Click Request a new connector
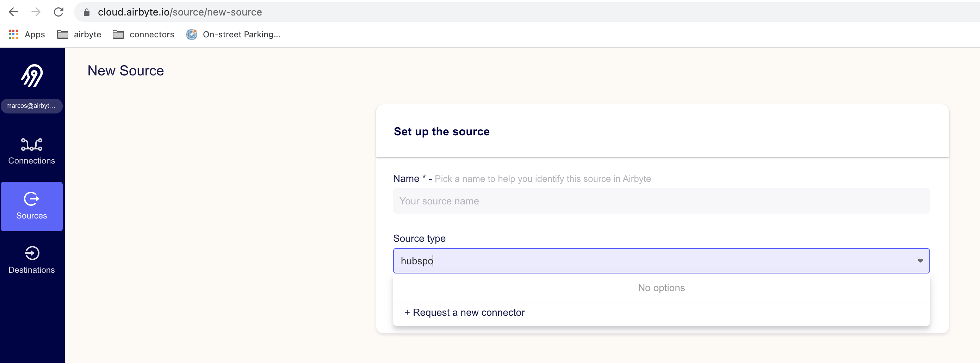The height and width of the screenshot is (363, 980). [465, 312]
